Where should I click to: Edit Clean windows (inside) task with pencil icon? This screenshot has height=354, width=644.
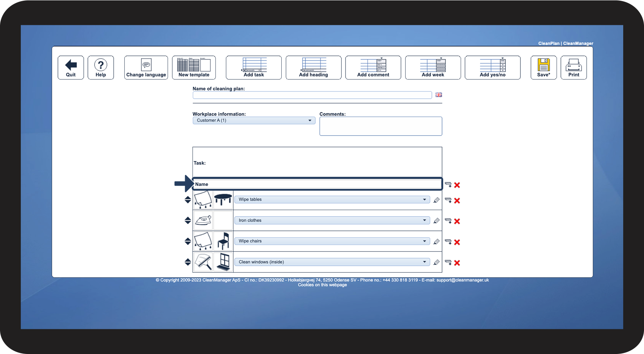coord(436,262)
